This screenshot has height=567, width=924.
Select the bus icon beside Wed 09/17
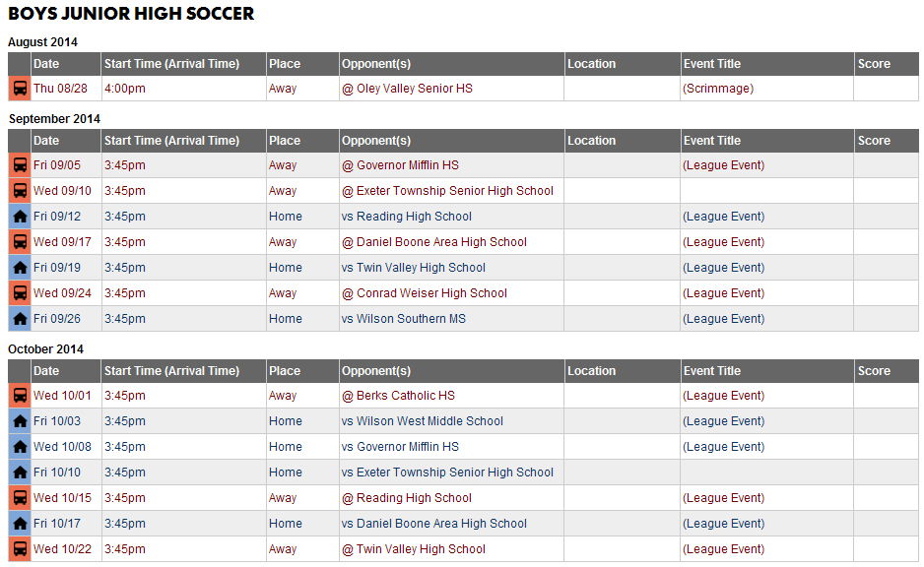point(20,242)
